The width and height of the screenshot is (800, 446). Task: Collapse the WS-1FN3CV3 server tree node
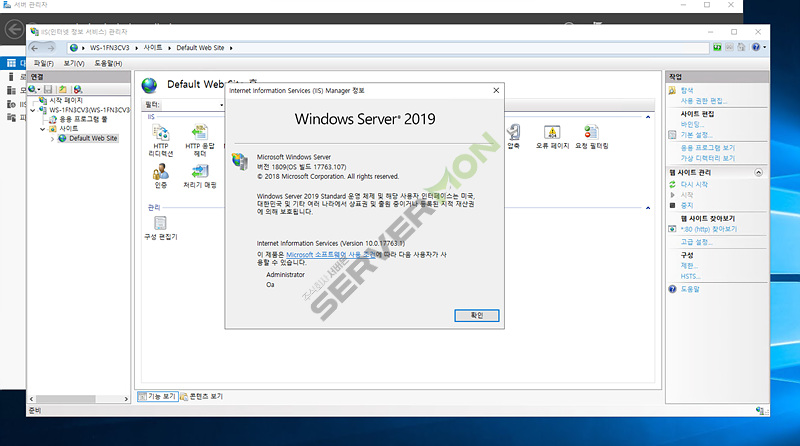pyautogui.click(x=33, y=110)
